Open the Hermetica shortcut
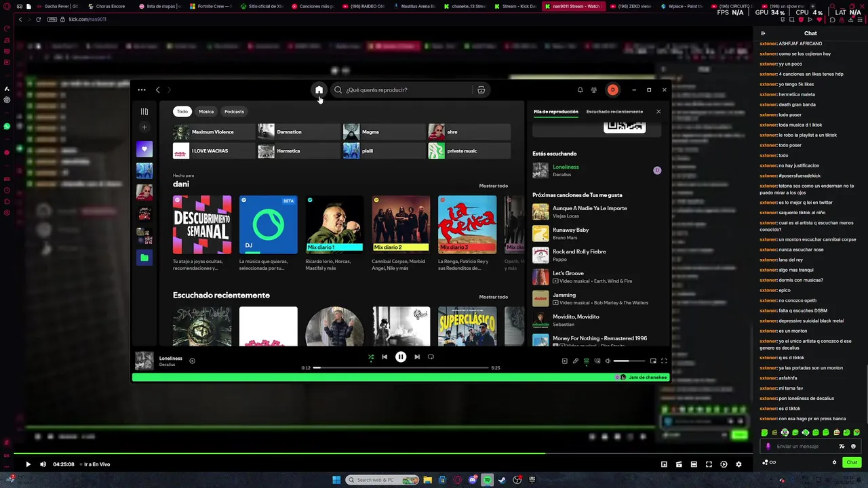The image size is (868, 488). (299, 150)
